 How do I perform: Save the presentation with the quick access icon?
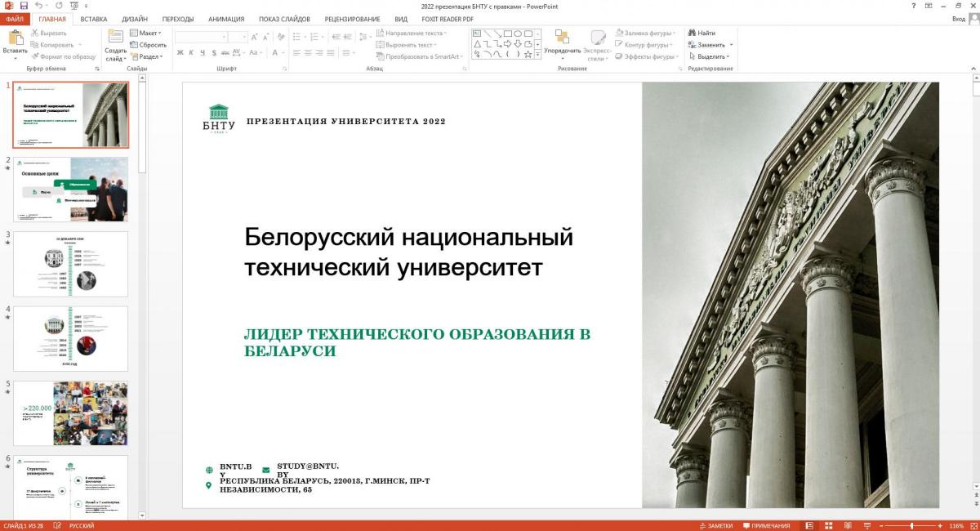(23, 6)
